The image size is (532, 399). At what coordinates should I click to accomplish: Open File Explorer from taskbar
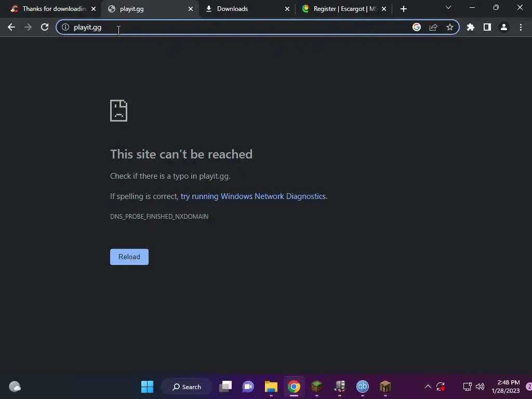(x=271, y=387)
